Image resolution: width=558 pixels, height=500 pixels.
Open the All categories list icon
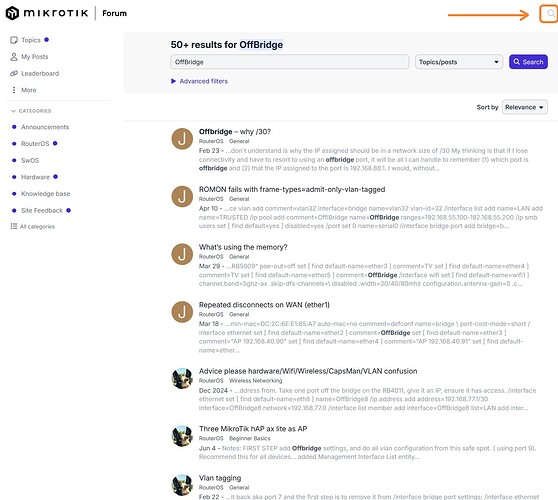[x=14, y=226]
